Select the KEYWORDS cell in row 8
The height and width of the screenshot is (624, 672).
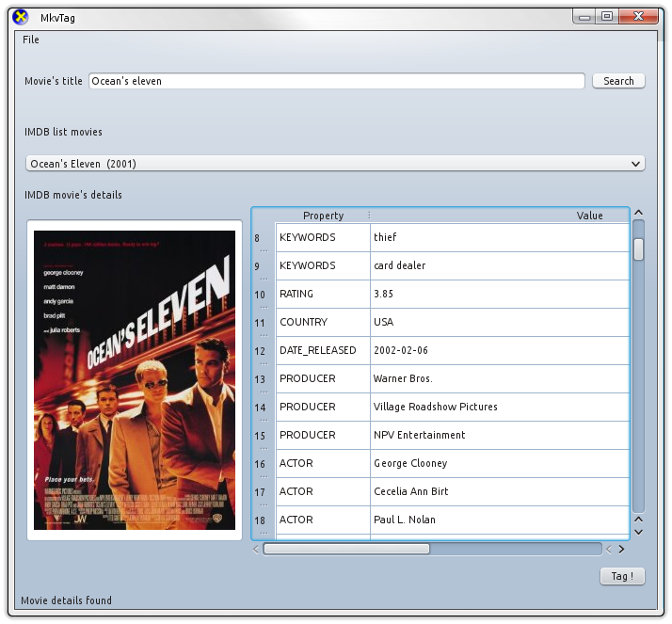coord(323,237)
